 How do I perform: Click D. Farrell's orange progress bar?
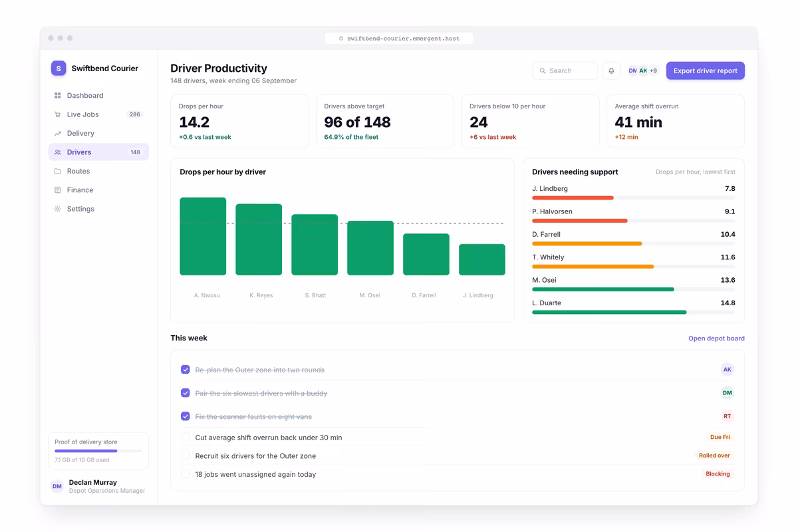(587, 243)
